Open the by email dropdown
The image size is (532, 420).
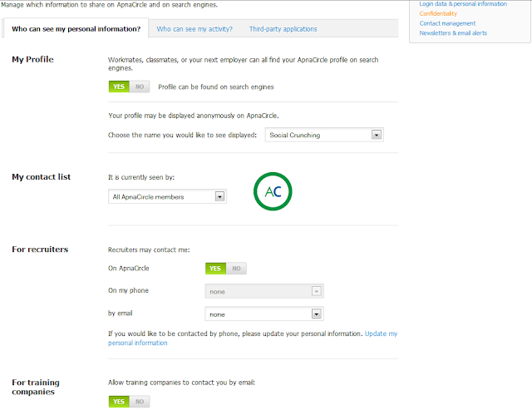[x=264, y=314]
